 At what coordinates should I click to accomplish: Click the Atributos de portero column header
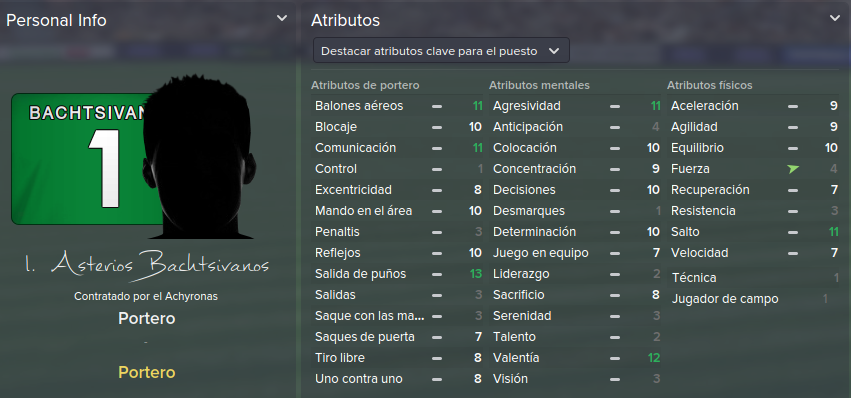point(365,85)
